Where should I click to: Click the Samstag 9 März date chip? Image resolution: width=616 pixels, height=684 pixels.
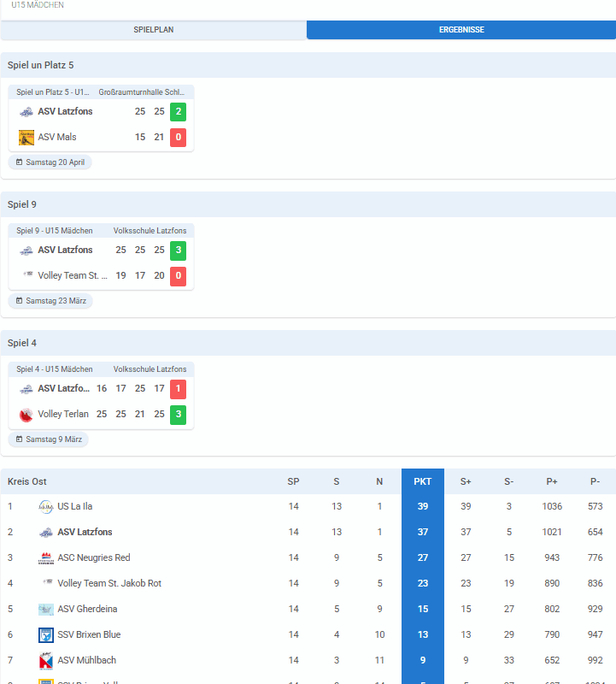pyautogui.click(x=49, y=439)
